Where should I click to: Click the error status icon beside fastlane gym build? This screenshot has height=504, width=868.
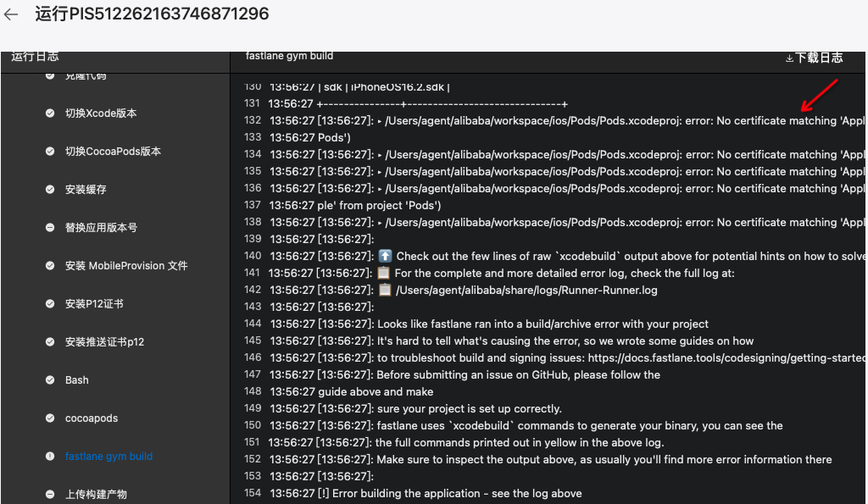50,457
